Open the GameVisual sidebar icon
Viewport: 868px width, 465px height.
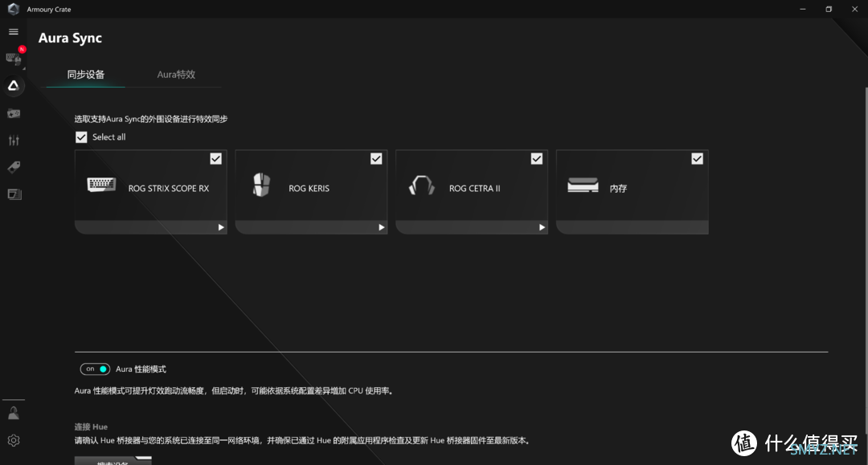pos(14,113)
